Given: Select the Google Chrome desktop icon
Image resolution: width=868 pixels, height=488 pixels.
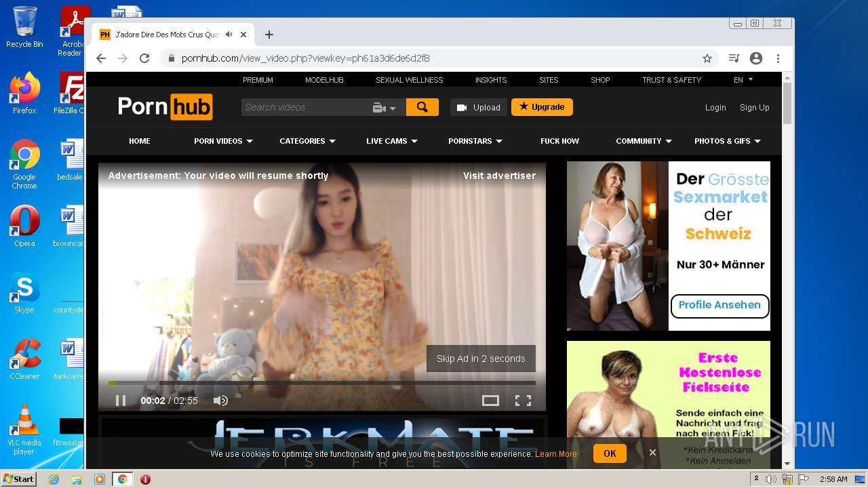Looking at the screenshot, I should [x=24, y=165].
